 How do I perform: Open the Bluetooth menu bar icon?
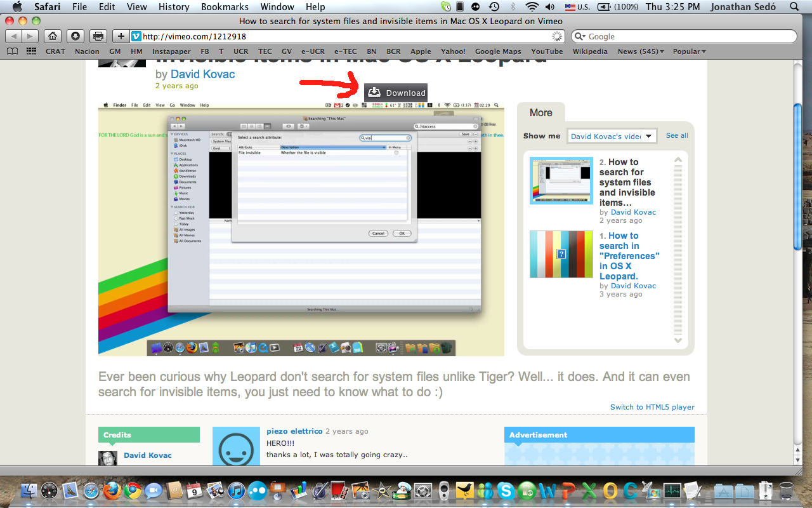pos(513,7)
